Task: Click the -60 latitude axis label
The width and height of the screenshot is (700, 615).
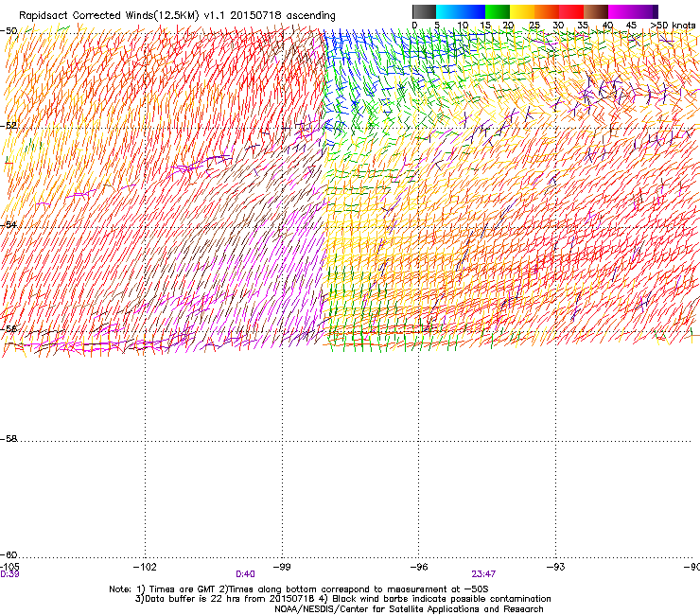Action: point(9,554)
